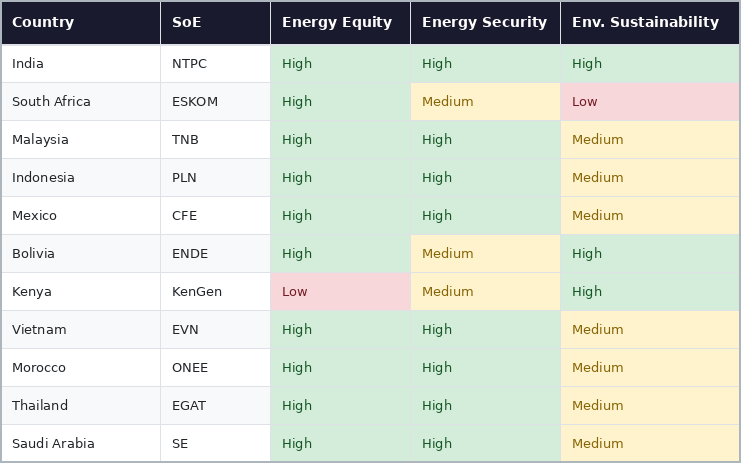Screen dimensions: 741x463
Task: Click Bolivia's High sustainability cell
Action: click(650, 254)
